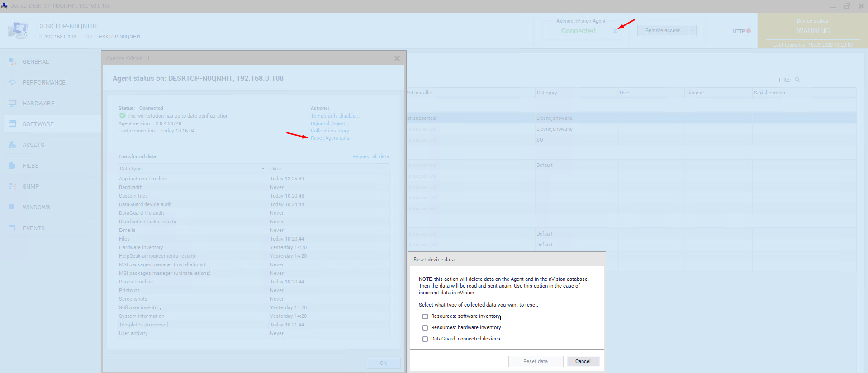Click agent info icon beside Connected status
868x373 pixels.
615,31
